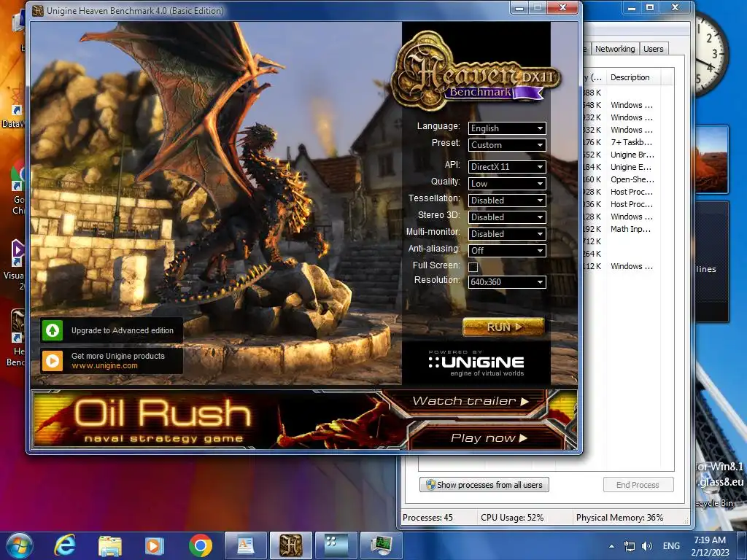Switch to WordPad document taskbar icon
Image resolution: width=747 pixels, height=560 pixels.
[245, 545]
